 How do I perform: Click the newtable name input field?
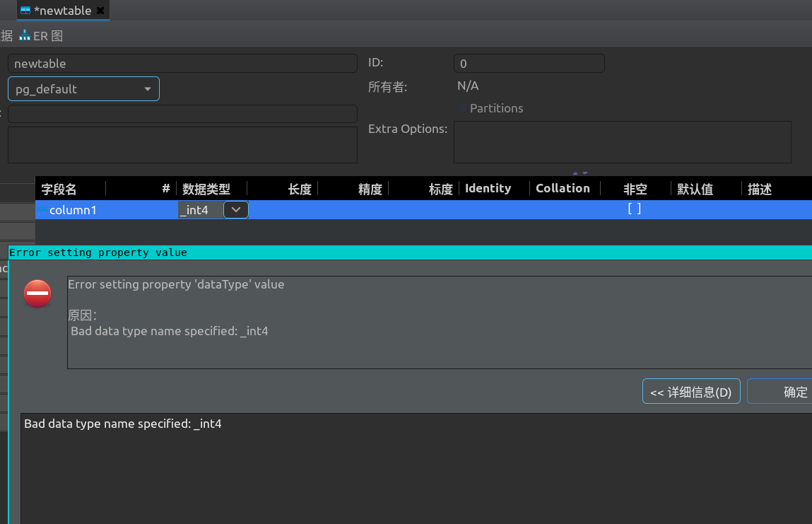(184, 63)
